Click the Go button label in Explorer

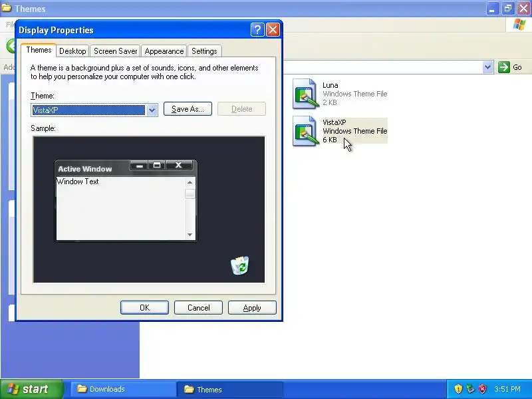point(517,67)
